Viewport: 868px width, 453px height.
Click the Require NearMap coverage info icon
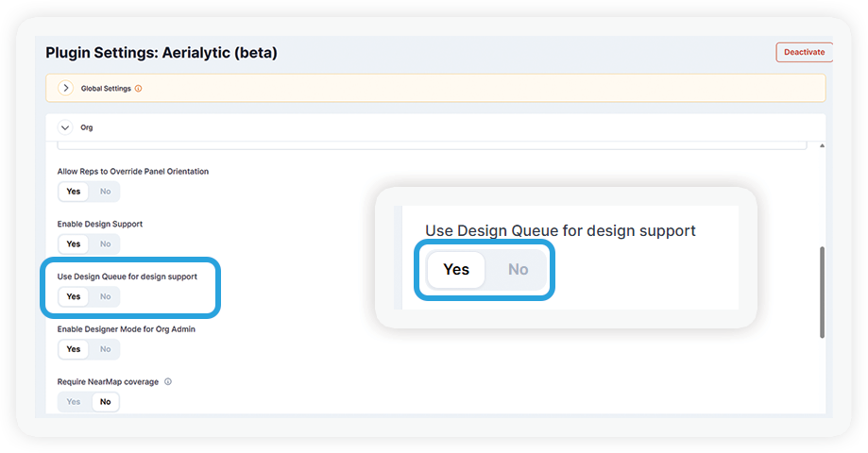click(168, 381)
